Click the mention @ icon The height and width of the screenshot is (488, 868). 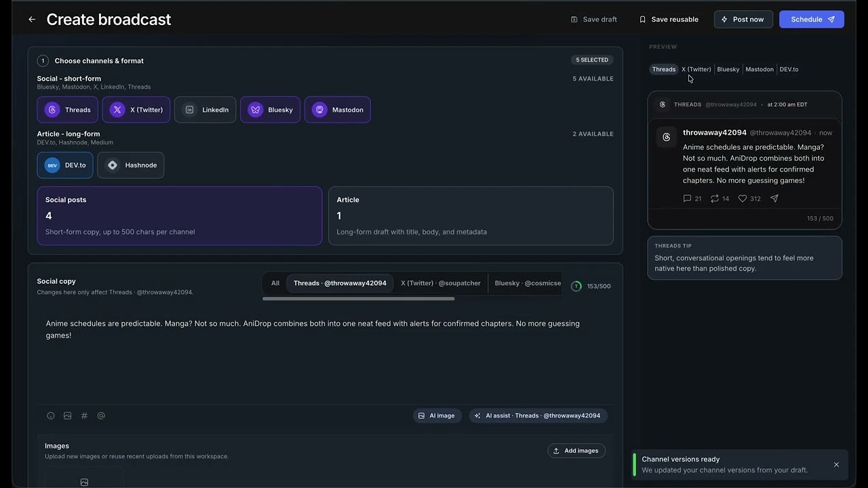coord(101,416)
